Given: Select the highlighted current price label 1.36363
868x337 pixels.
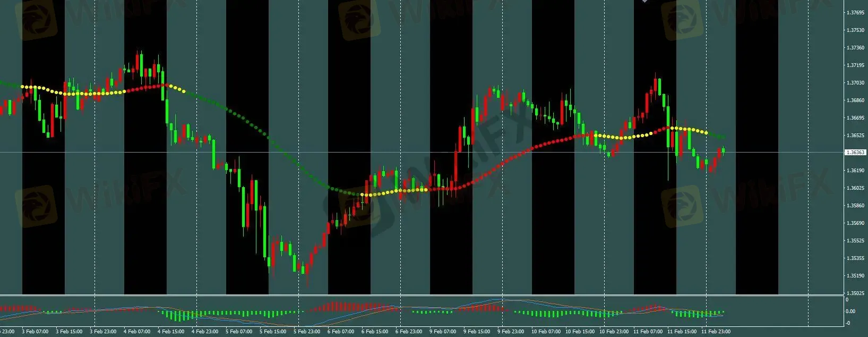Looking at the screenshot, I should [x=855, y=153].
